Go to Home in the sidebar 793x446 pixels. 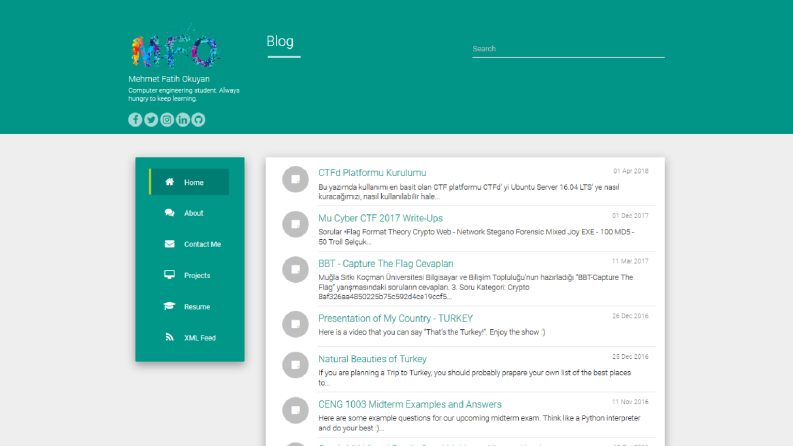189,182
